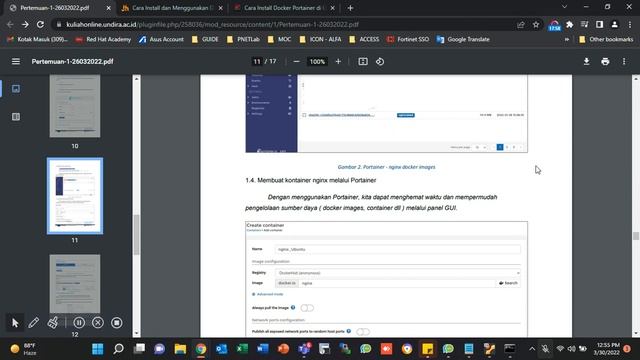
Task: Open a new browser tab
Action: 350,8
